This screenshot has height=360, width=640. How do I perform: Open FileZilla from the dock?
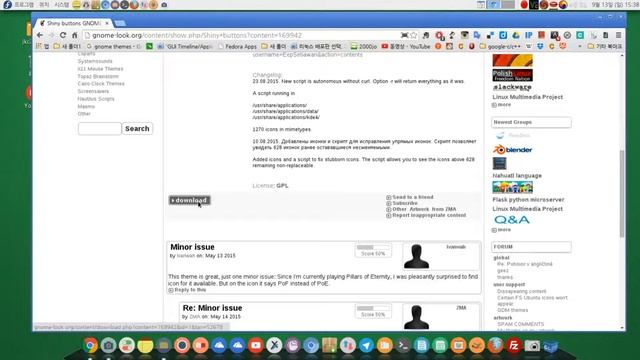tap(513, 346)
